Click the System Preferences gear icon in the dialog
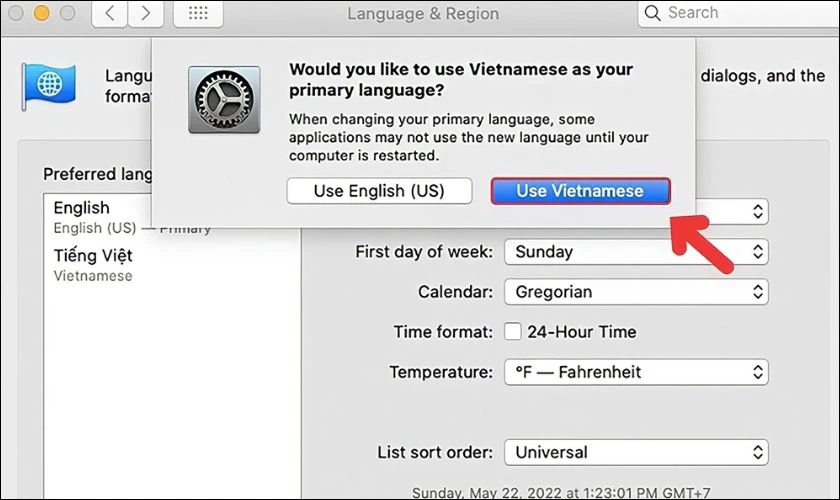Viewport: 840px width, 500px height. tap(224, 100)
